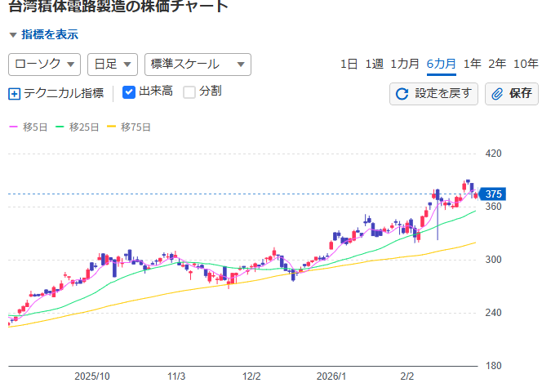Click the 保存 save button

pos(511,94)
